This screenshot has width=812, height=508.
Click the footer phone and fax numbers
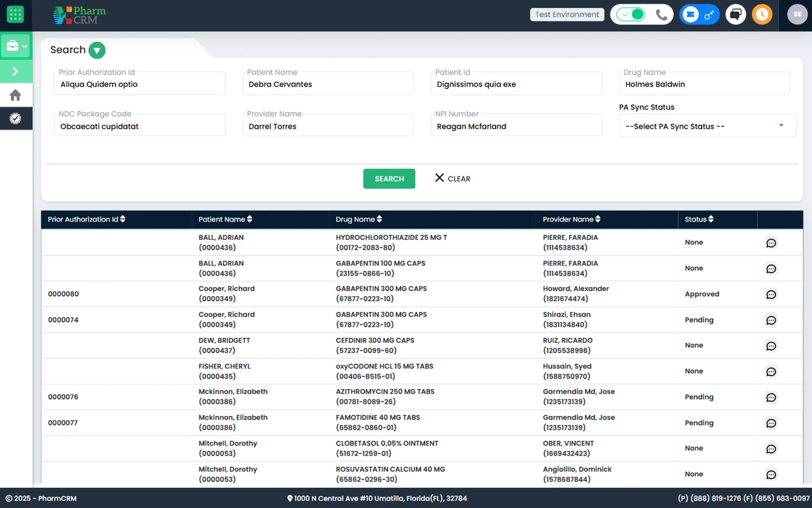tap(743, 498)
